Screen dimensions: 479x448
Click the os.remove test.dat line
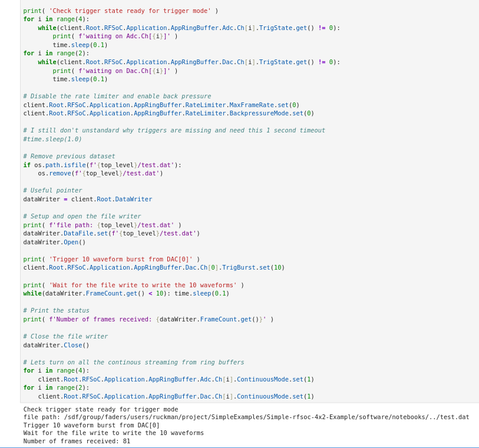tap(100, 173)
